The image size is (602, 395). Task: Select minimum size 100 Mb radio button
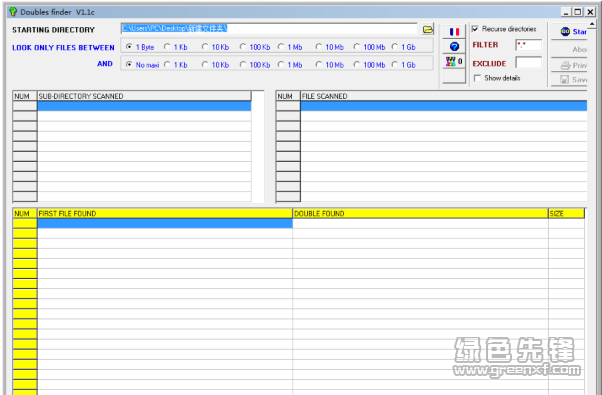click(x=357, y=47)
